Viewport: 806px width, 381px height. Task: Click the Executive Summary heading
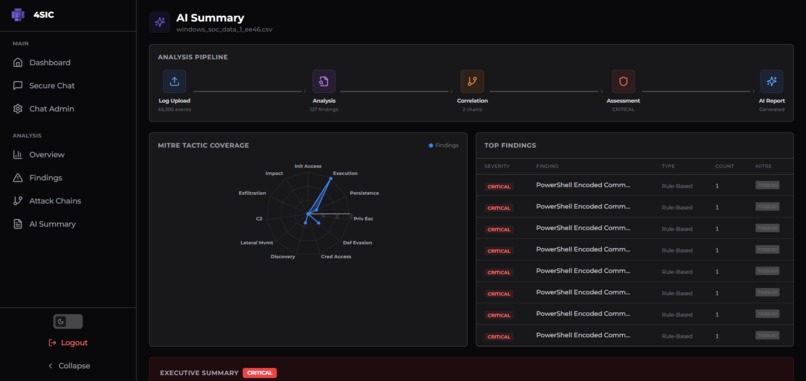click(x=199, y=373)
